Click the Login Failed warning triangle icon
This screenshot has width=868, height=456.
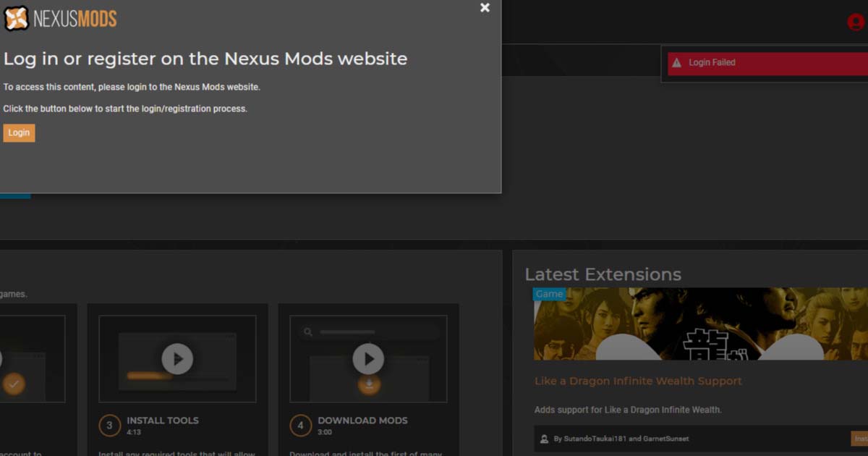coord(676,63)
